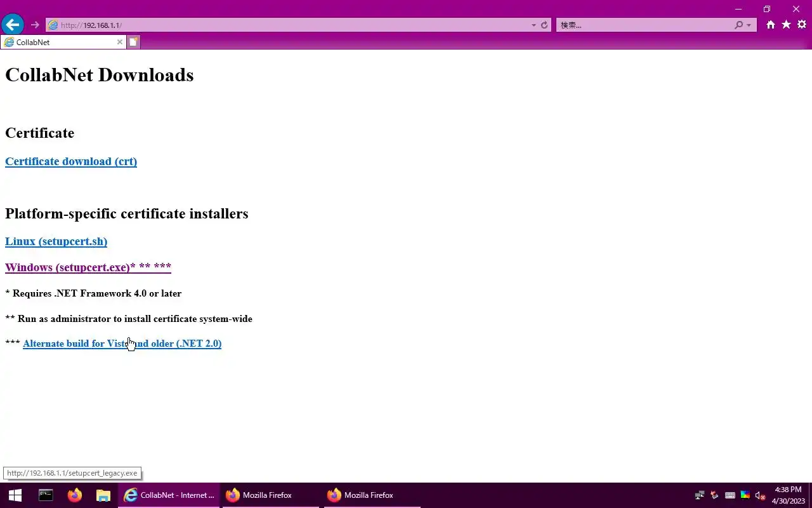
Task: Click the colorful tray icon beside volume
Action: [745, 495]
